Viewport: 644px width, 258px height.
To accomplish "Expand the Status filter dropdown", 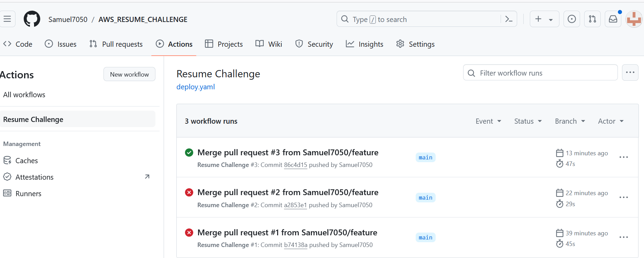I will pyautogui.click(x=528, y=121).
